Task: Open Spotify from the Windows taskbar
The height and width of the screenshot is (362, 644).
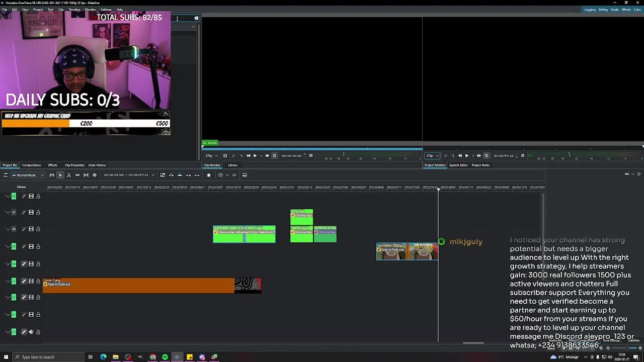Action: tap(165, 357)
